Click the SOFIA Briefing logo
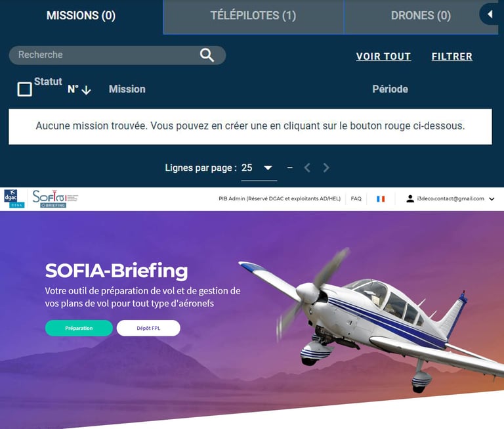504x429 pixels. pos(55,198)
